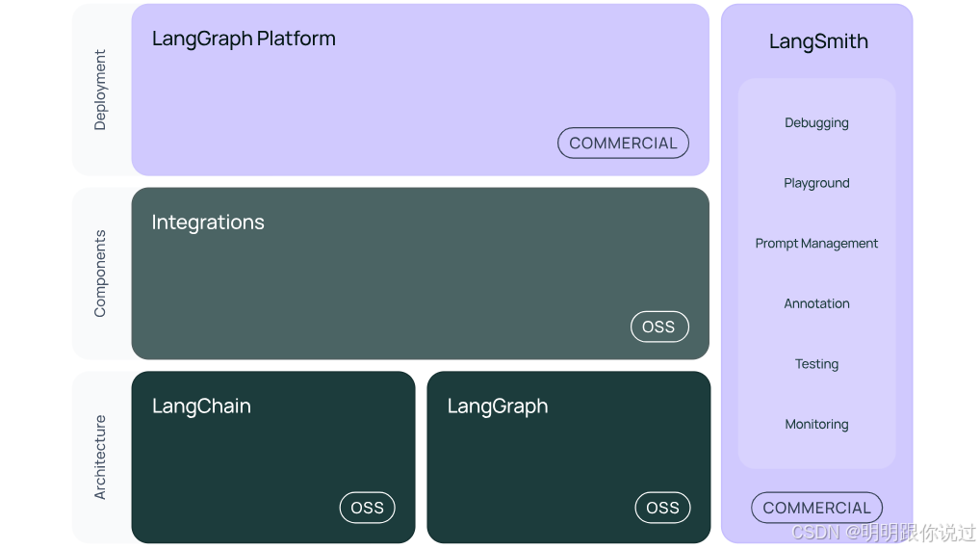
Task: Choose Prompt Management in LangSmith
Action: tap(816, 244)
